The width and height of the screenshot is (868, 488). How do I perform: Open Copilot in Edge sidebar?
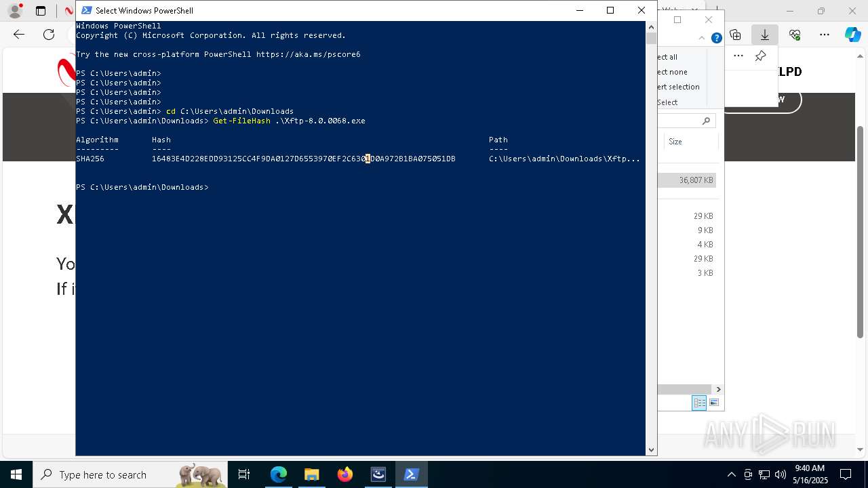coord(852,35)
